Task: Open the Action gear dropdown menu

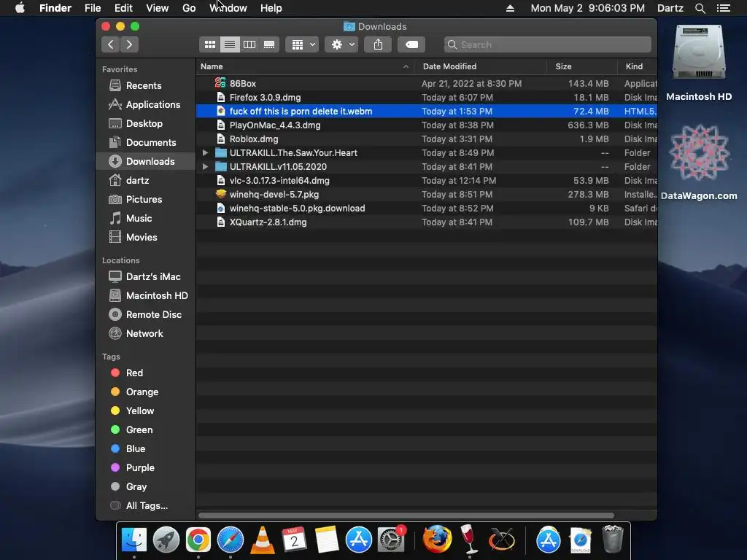Action: coord(341,44)
